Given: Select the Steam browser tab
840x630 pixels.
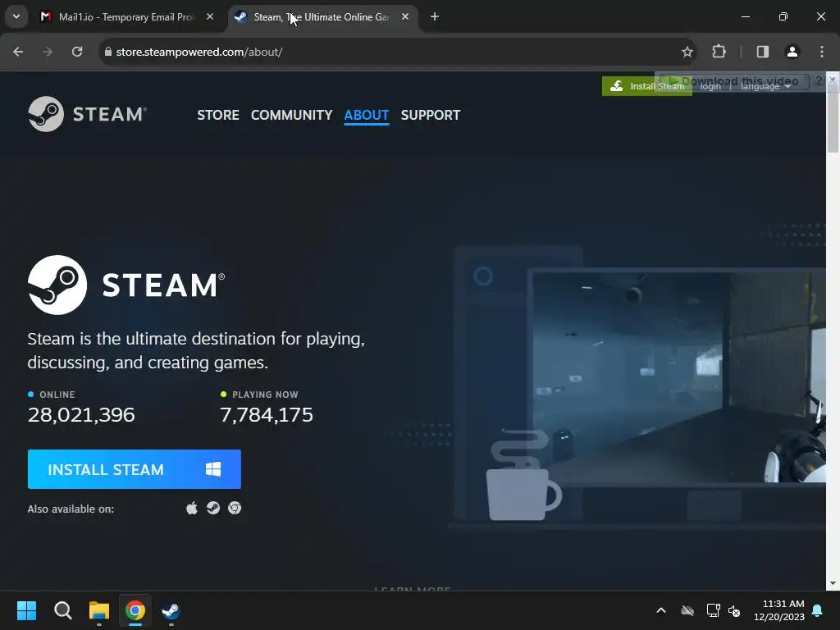Looking at the screenshot, I should point(322,17).
